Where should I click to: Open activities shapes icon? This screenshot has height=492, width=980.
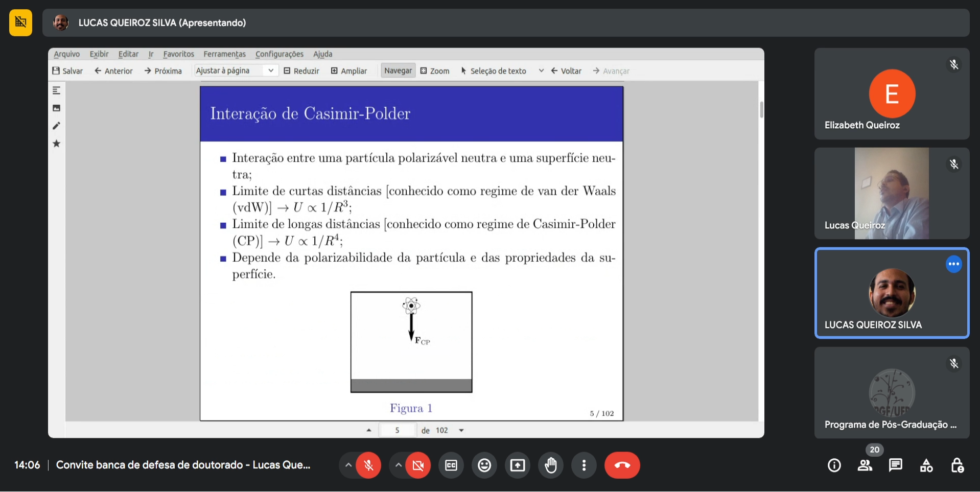coord(926,465)
